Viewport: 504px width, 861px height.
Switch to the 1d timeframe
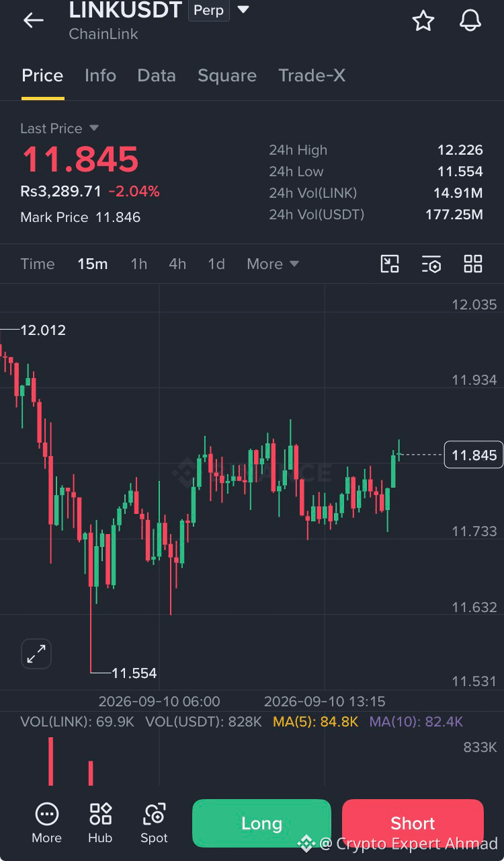pos(216,264)
